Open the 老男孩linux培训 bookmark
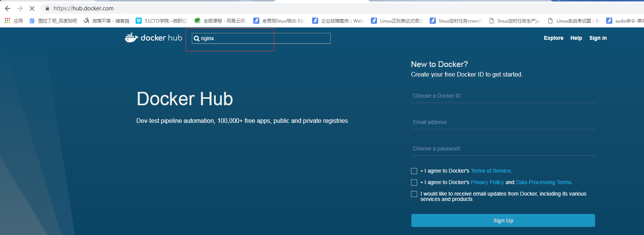Screen dimensions: 644x235 point(280,21)
